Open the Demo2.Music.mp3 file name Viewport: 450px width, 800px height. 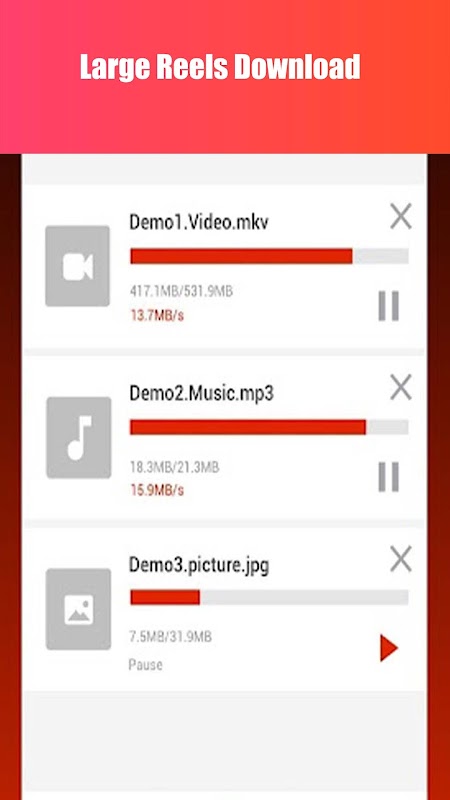(202, 394)
